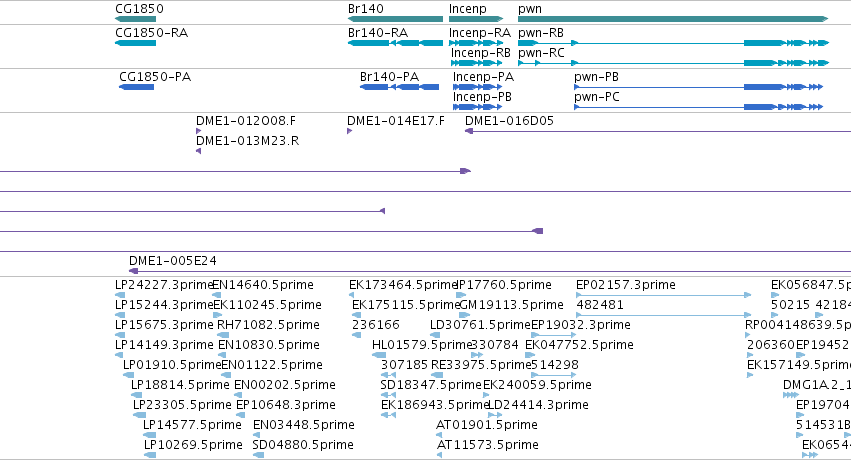The image size is (851, 460).
Task: Click the LP14577.5prime label
Action: 192,425
